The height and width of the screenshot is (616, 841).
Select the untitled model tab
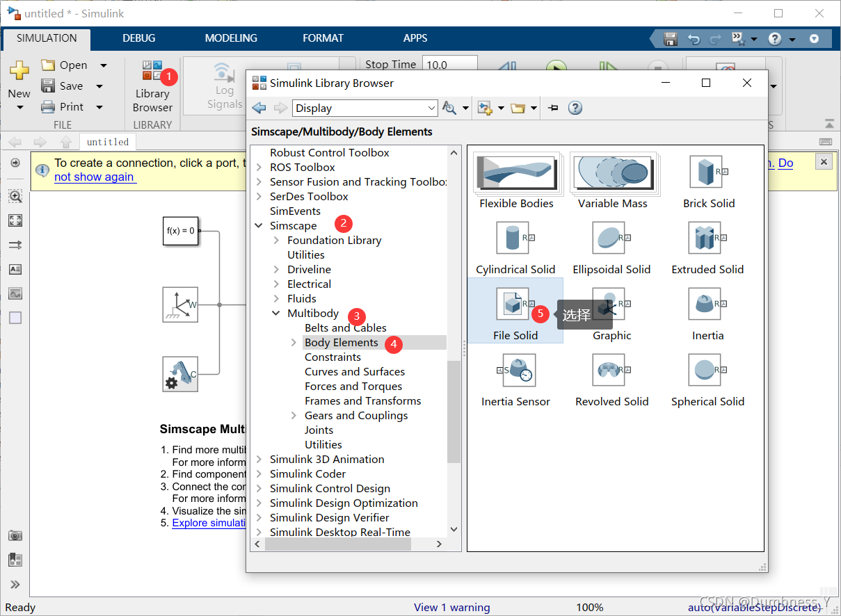108,142
